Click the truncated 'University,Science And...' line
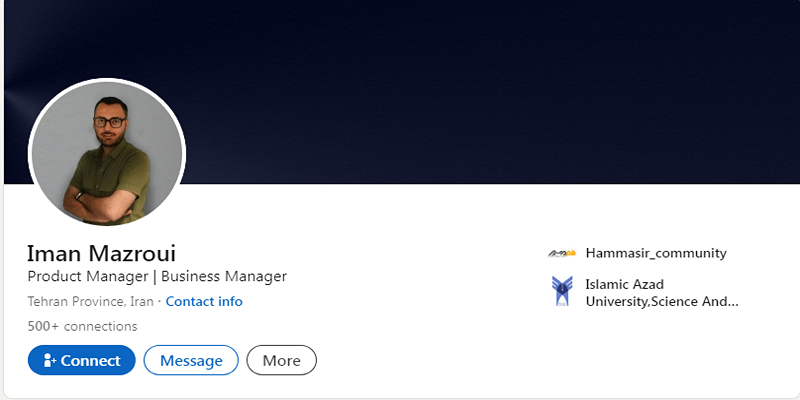 [662, 302]
